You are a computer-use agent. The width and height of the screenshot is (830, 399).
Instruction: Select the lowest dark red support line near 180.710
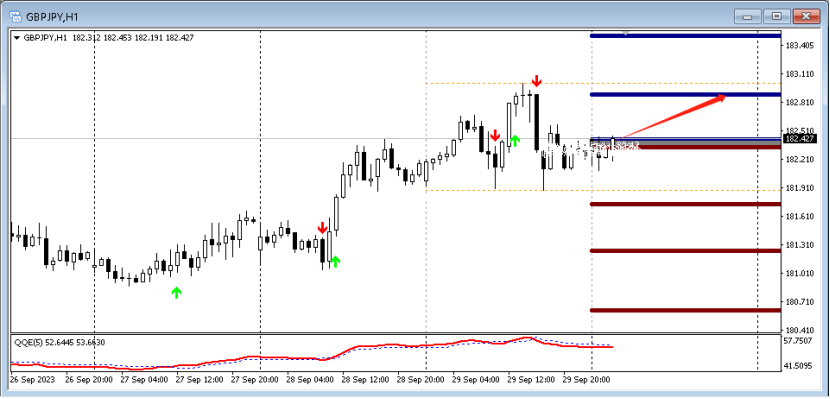685,310
